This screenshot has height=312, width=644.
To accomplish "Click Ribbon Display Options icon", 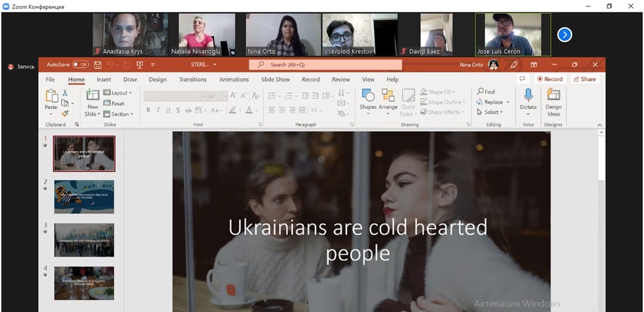I will click(x=533, y=65).
